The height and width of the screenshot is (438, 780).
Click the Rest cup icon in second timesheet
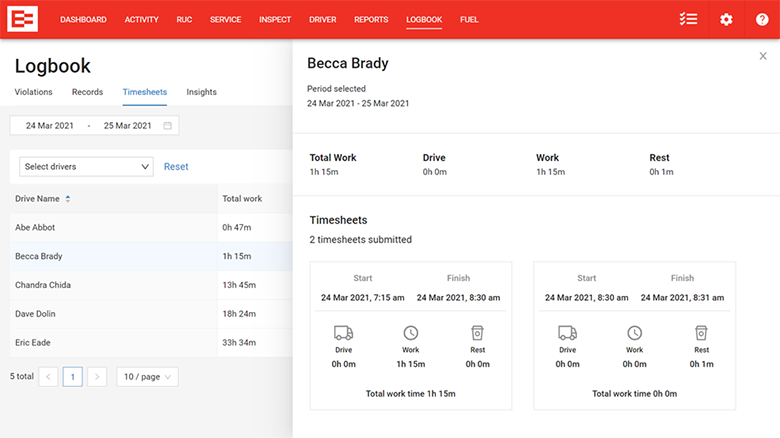point(701,332)
